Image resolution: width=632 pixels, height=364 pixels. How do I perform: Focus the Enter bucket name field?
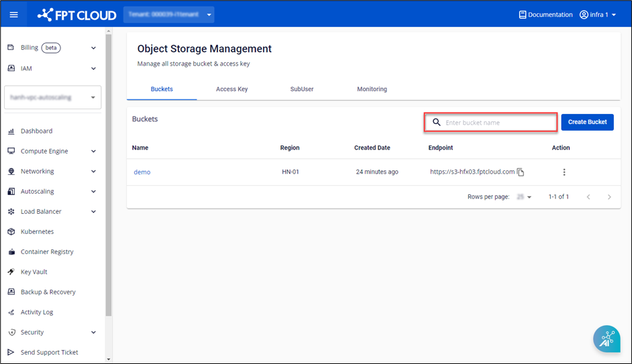click(490, 122)
